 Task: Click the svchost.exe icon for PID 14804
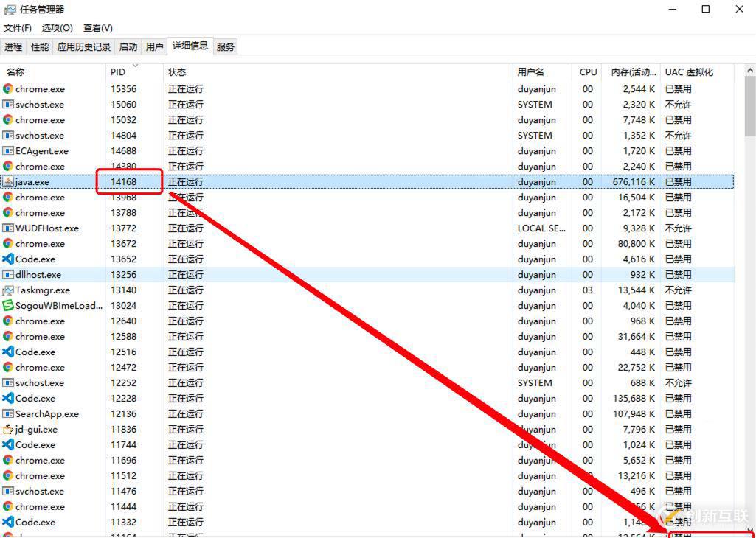tap(7, 135)
